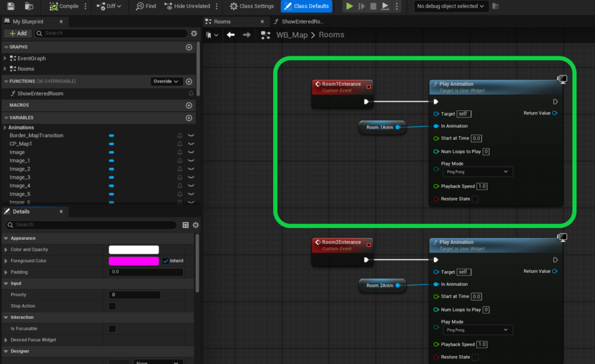Compile the blueprint
Image resolution: width=595 pixels, height=364 pixels.
64,6
